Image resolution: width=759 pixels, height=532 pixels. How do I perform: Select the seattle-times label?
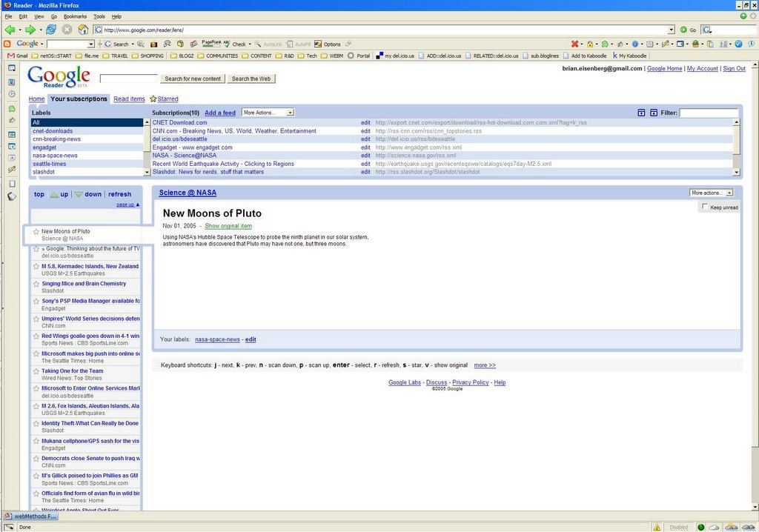point(50,164)
